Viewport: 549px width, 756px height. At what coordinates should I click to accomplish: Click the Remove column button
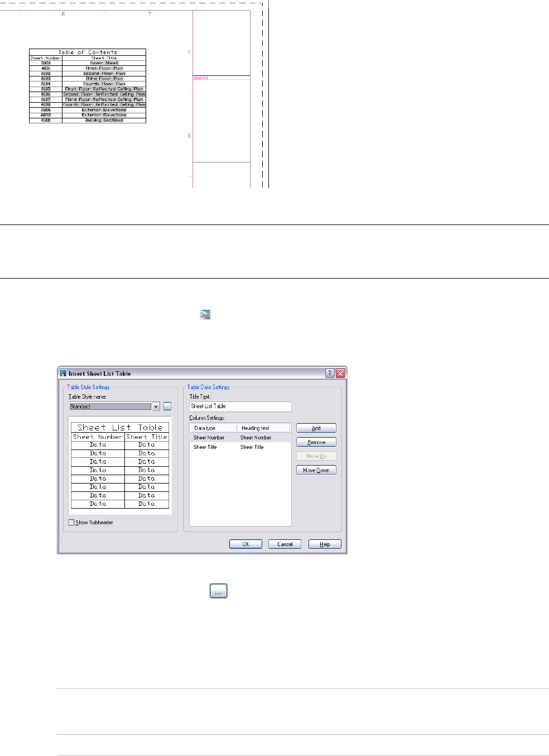pyautogui.click(x=316, y=442)
